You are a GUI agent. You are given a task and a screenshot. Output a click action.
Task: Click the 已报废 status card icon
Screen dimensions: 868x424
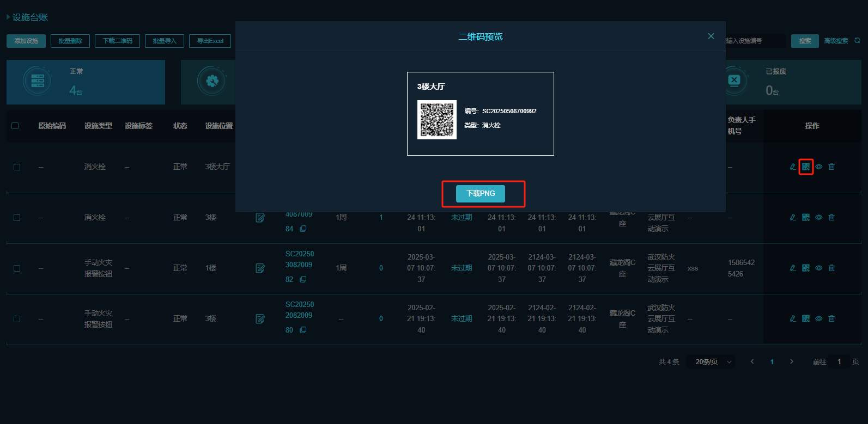tap(734, 81)
